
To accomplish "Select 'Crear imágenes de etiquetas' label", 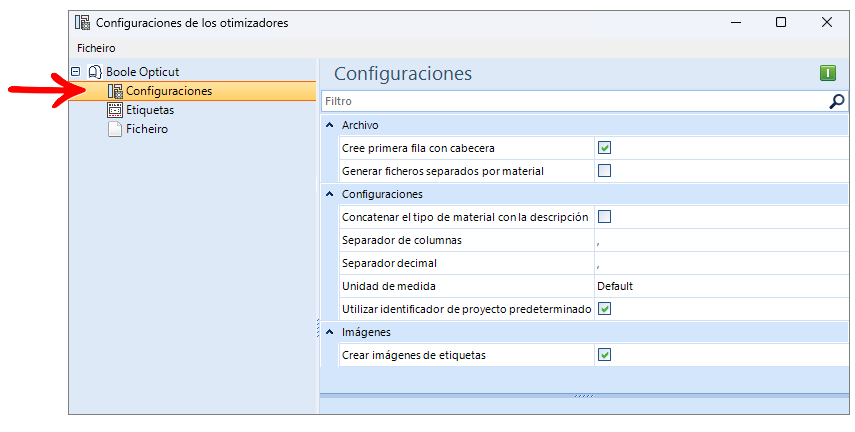I will (414, 355).
